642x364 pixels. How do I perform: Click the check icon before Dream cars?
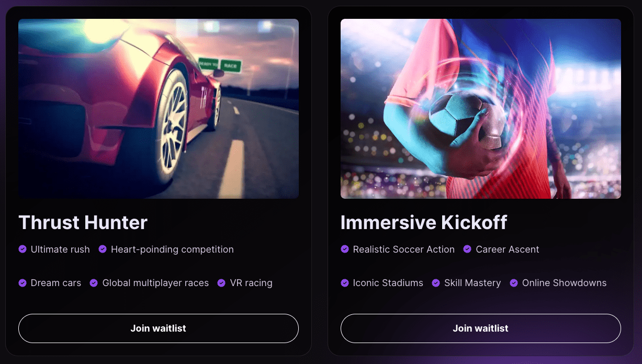22,283
